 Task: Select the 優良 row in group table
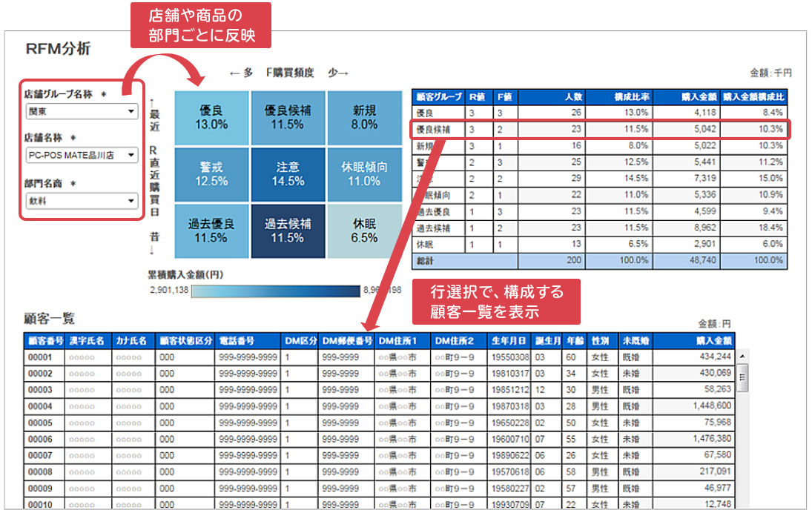600,113
